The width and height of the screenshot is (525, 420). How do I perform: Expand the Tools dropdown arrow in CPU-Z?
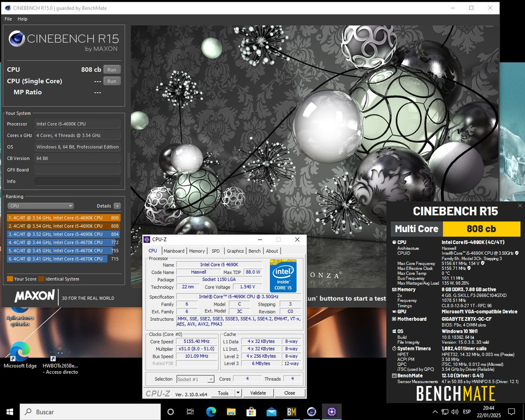(238, 393)
